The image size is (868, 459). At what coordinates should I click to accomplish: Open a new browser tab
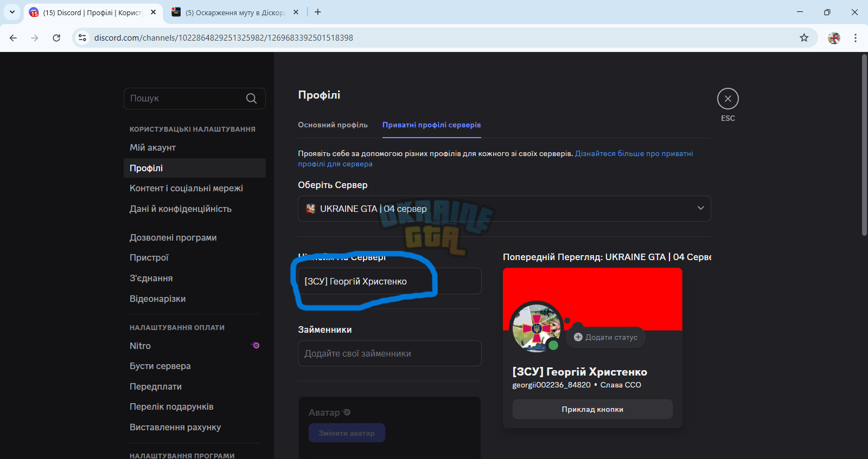point(318,12)
